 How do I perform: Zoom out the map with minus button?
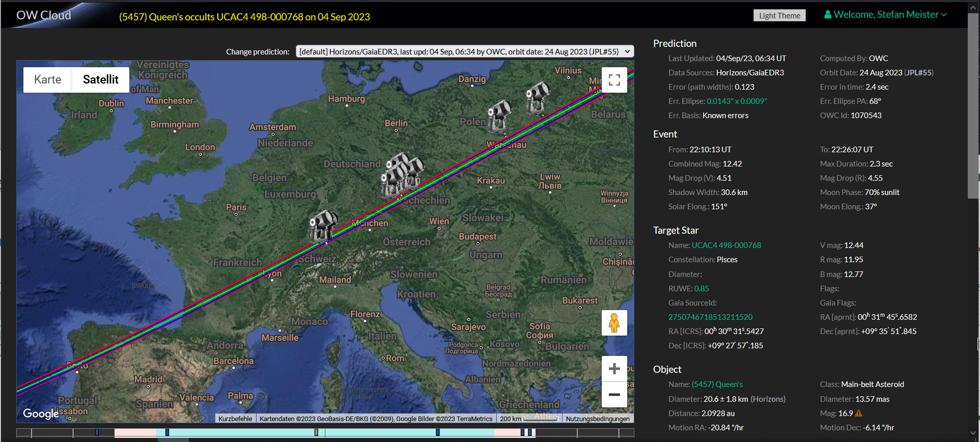pyautogui.click(x=614, y=395)
